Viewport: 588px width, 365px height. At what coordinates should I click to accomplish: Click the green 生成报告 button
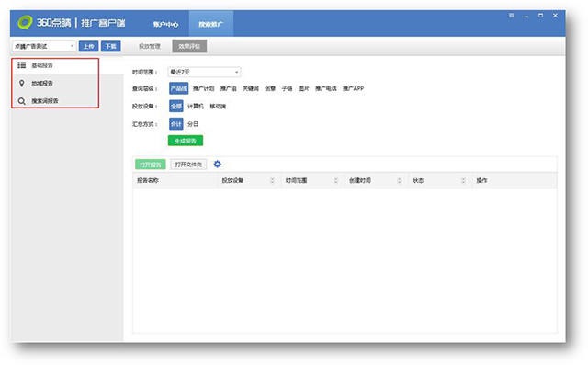click(186, 141)
